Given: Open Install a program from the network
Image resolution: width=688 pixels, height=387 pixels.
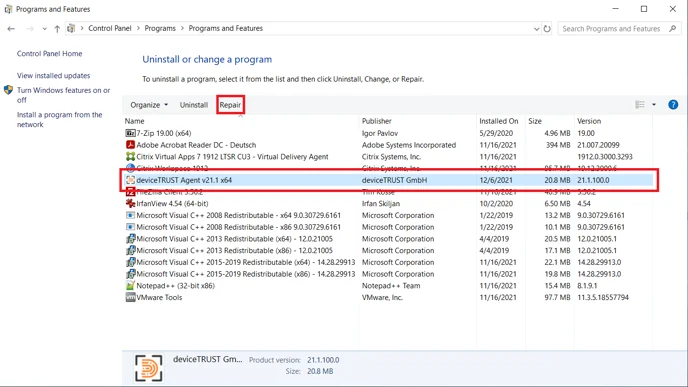Looking at the screenshot, I should (60, 119).
